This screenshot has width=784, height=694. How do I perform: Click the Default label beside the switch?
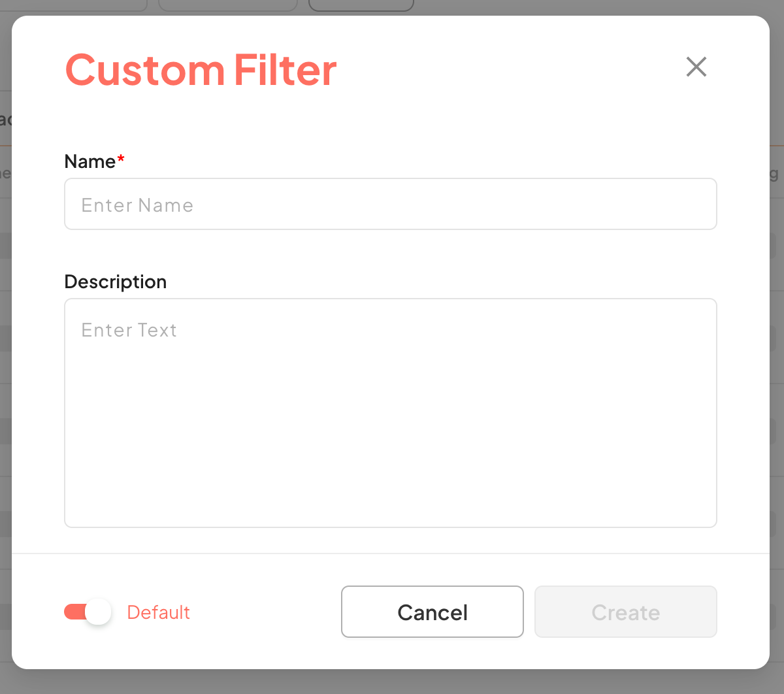coord(158,612)
